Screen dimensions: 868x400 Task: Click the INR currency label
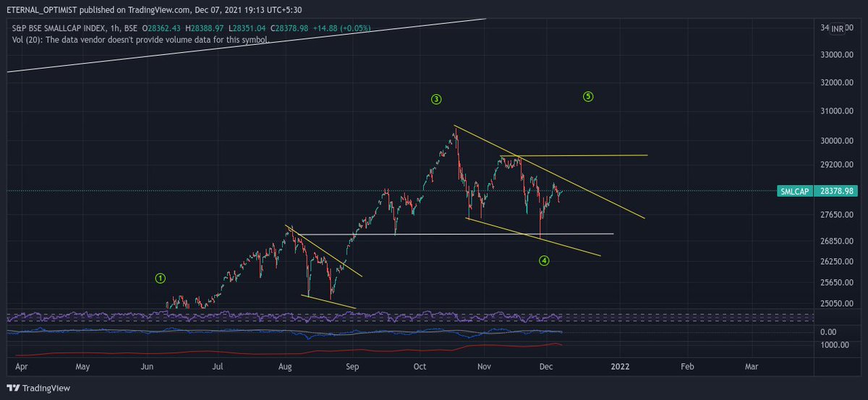(x=838, y=29)
